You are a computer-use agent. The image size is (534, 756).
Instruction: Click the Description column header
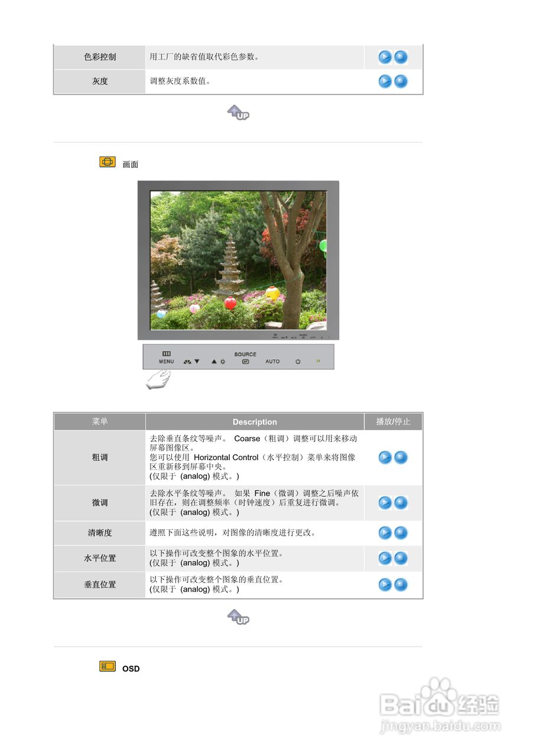click(255, 422)
